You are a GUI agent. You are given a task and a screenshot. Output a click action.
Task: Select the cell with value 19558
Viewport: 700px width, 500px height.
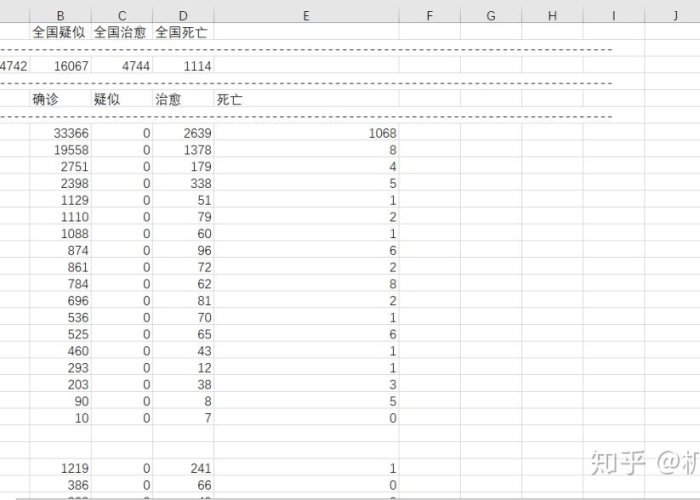[60, 149]
